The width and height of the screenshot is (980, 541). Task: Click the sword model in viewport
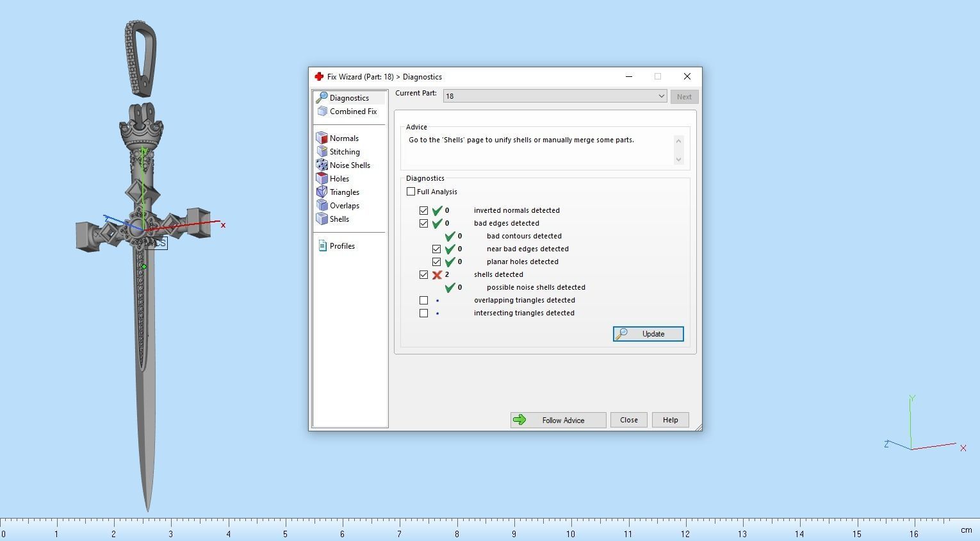click(x=144, y=308)
